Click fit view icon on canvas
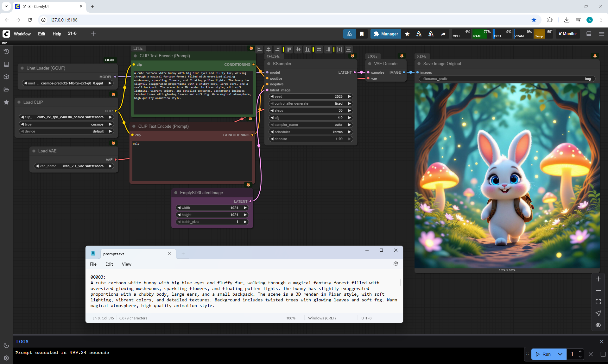The height and width of the screenshot is (364, 608). (x=598, y=302)
